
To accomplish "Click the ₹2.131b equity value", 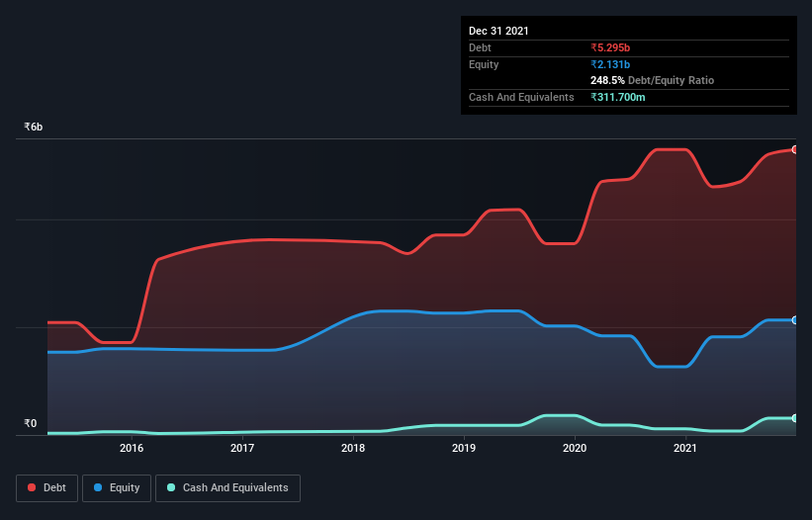I will [x=610, y=64].
